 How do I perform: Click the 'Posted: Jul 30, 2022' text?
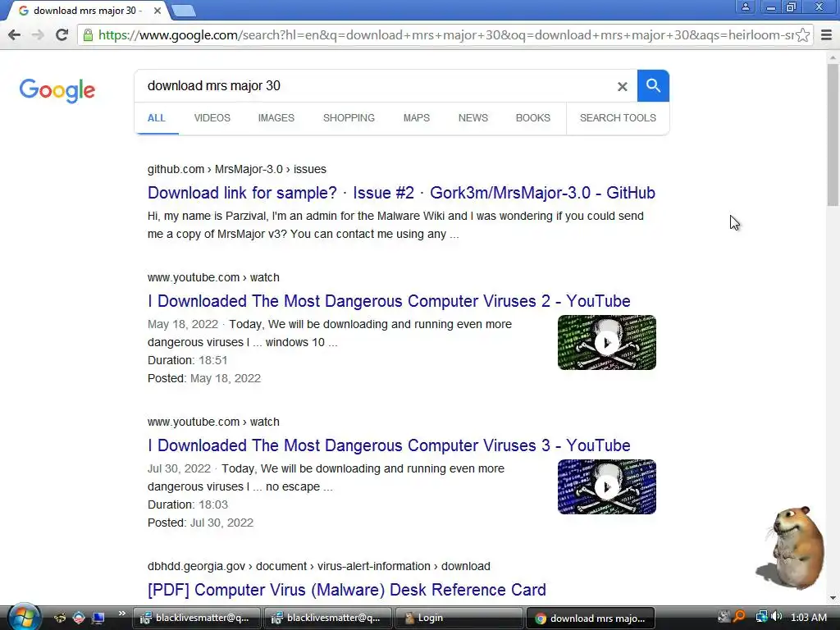[200, 523]
